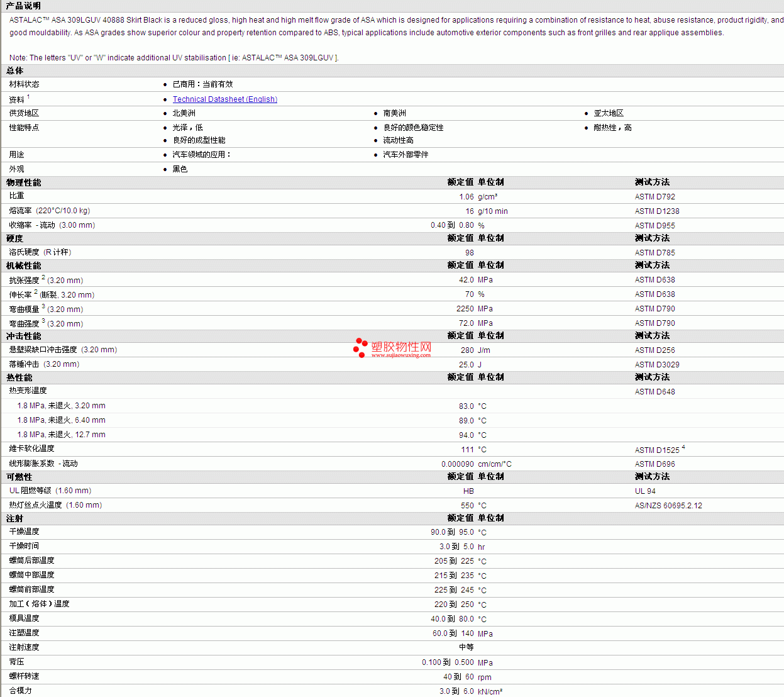Viewport: 784px width, 697px height.
Task: Select the 'ASTM D792' test method
Action: [655, 197]
